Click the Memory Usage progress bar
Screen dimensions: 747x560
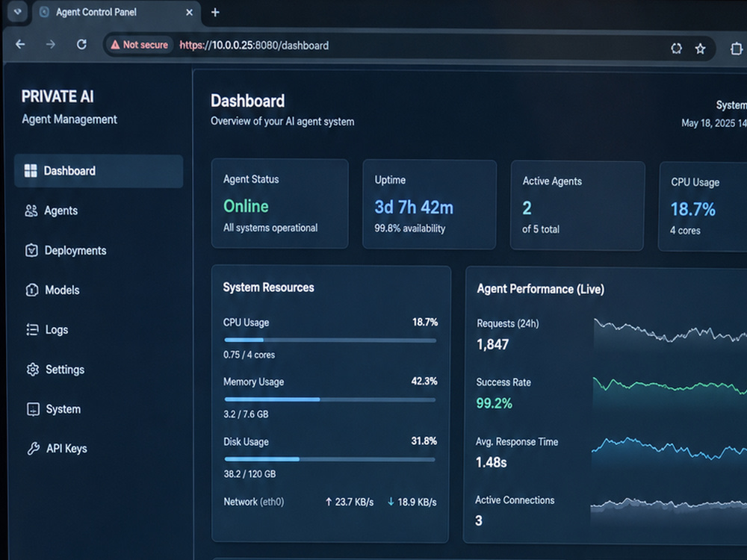[x=330, y=399]
